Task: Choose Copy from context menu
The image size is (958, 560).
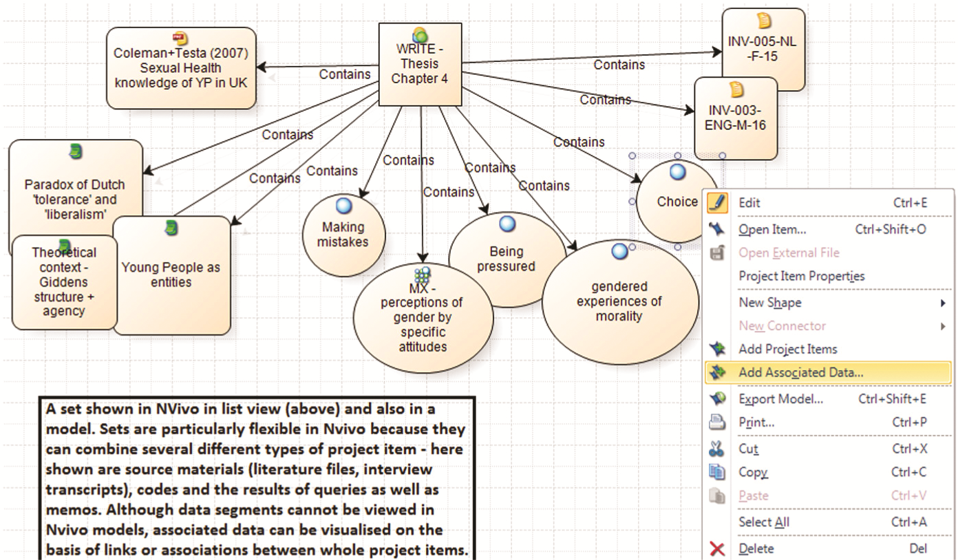Action: click(829, 473)
